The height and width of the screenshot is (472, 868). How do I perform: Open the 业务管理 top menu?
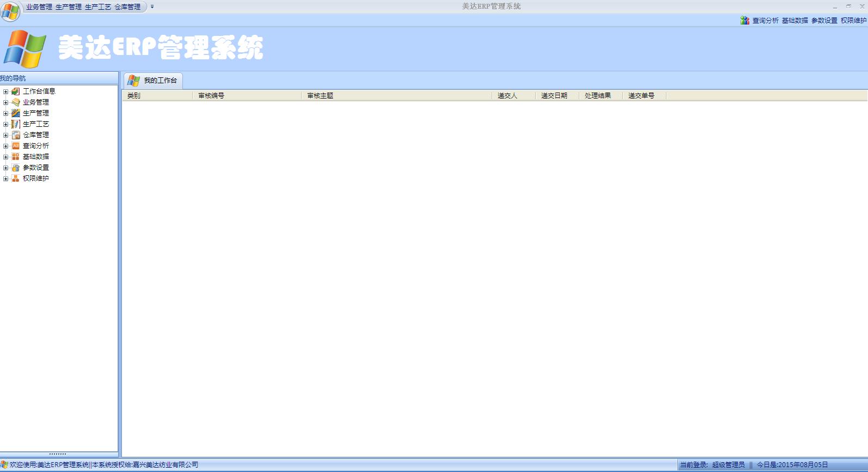(39, 7)
